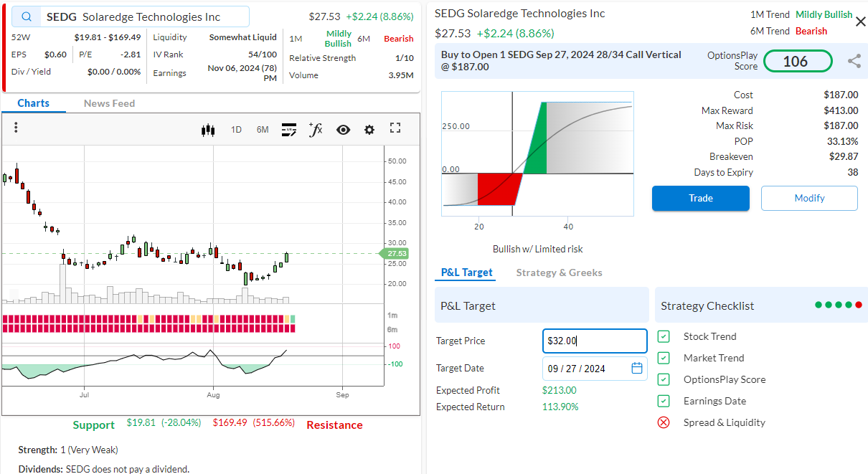Viewport: 868px width, 474px height.
Task: Click the POP value 33.13%
Action: point(842,141)
